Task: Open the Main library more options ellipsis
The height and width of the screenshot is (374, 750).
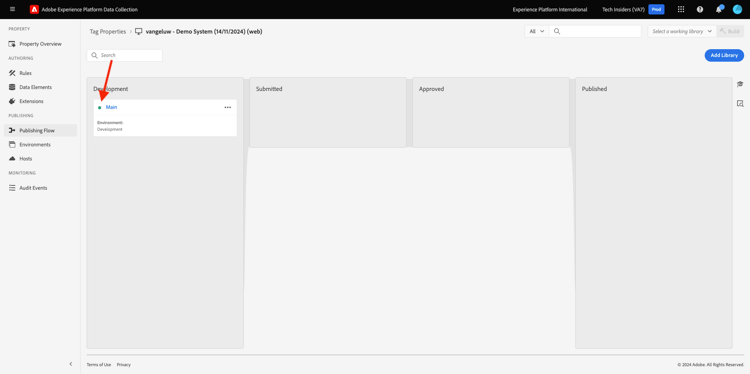Action: coord(228,107)
